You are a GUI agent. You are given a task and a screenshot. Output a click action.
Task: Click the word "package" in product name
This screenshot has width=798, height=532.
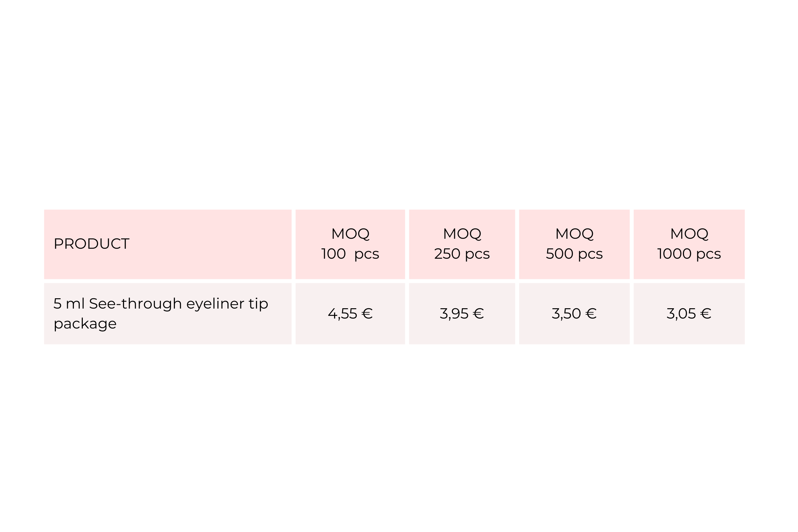pyautogui.click(x=85, y=324)
